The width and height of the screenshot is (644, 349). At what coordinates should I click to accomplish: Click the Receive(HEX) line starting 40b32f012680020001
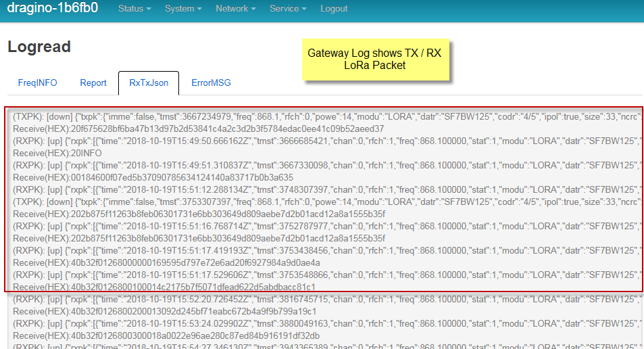(165, 312)
